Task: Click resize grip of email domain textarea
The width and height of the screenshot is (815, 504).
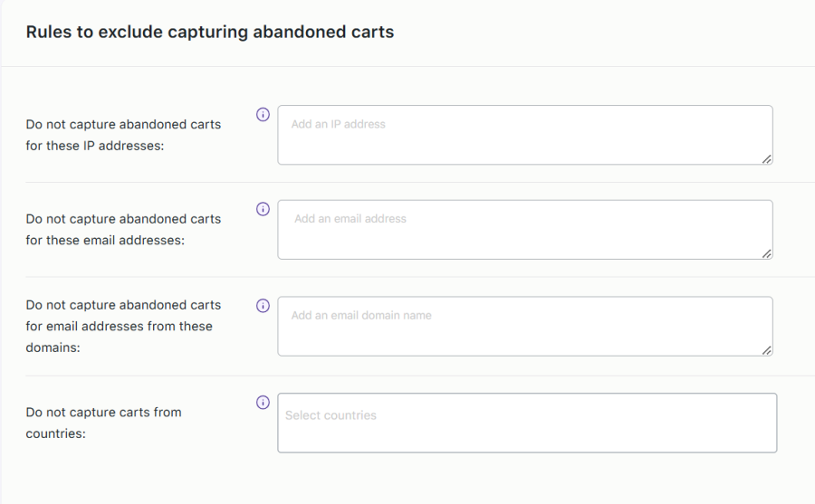Action: [x=766, y=350]
